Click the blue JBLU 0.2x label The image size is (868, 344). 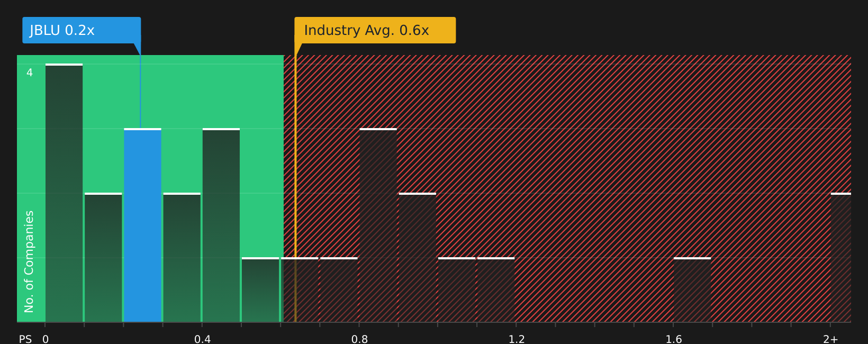tap(82, 30)
